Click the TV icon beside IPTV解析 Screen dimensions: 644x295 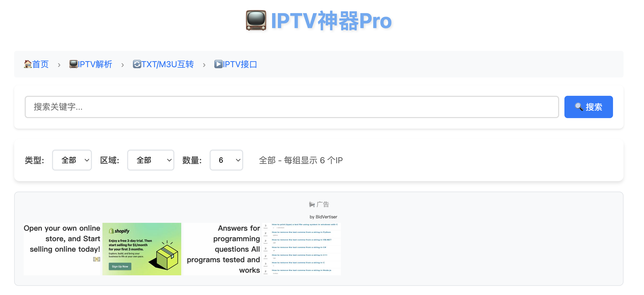(73, 64)
